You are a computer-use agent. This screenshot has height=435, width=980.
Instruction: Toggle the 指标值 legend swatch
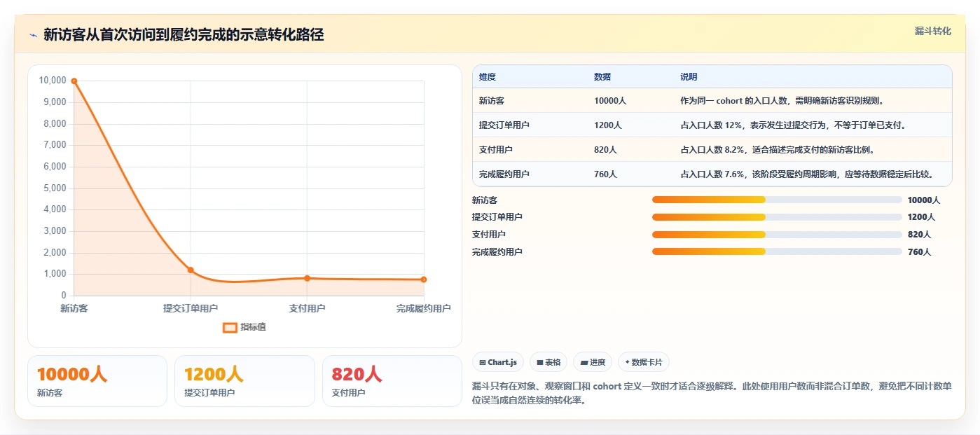230,327
